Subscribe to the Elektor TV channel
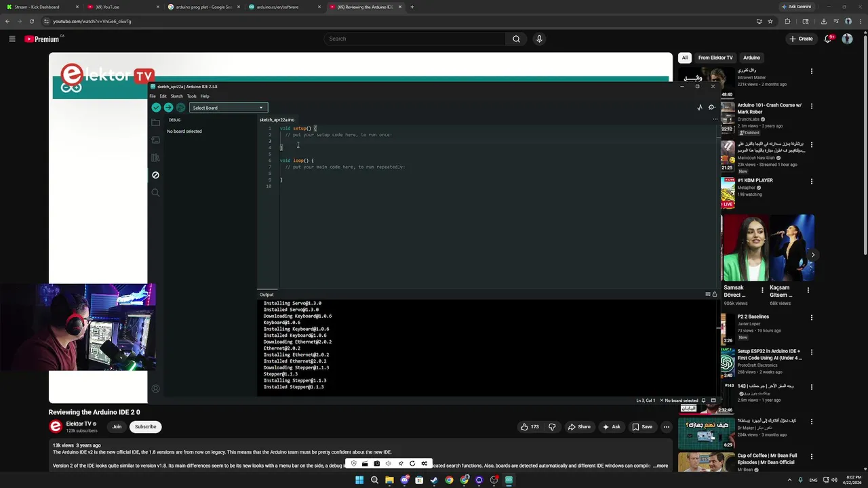 point(145,426)
